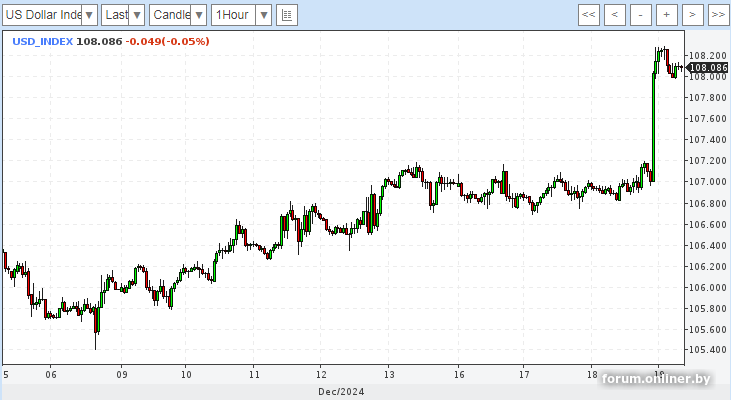Click the 11 date label on time axis

click(254, 374)
